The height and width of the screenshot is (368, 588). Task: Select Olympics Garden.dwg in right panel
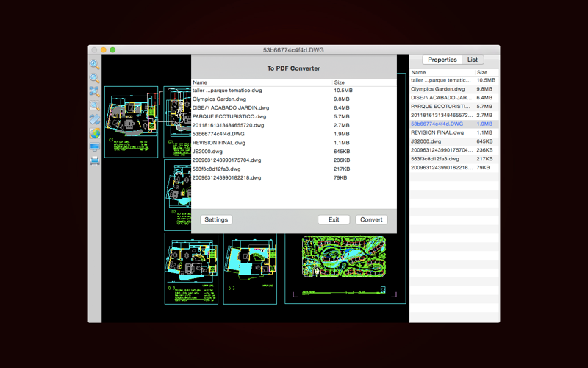pyautogui.click(x=454, y=89)
